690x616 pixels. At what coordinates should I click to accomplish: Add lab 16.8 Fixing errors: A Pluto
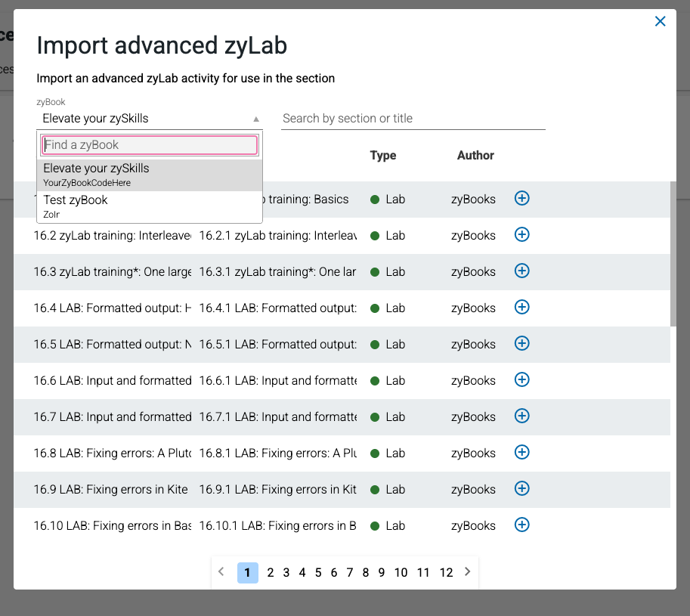click(x=522, y=452)
